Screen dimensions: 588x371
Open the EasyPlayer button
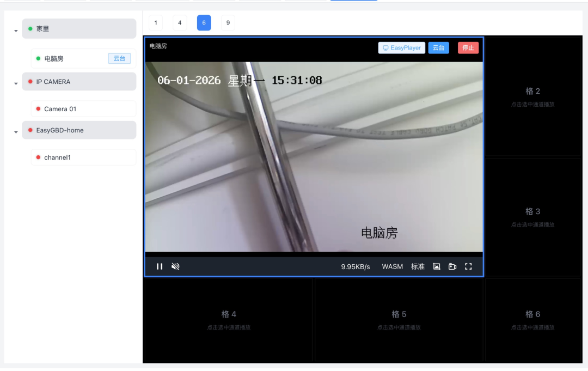pyautogui.click(x=402, y=47)
